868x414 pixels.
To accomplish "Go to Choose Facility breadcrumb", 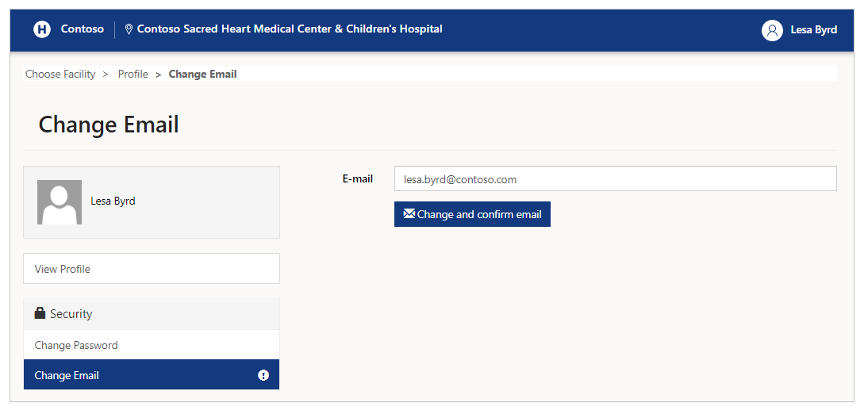I will coord(60,75).
